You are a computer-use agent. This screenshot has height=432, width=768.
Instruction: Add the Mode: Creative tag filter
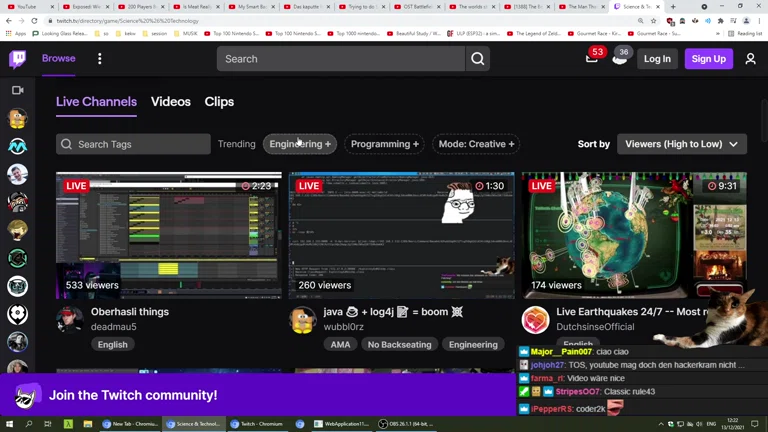476,144
